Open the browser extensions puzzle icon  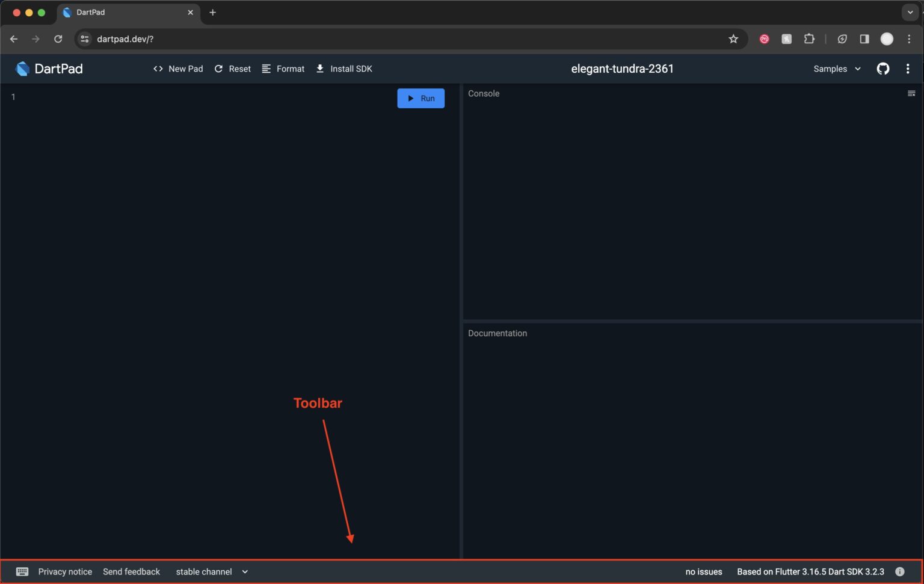(x=809, y=39)
